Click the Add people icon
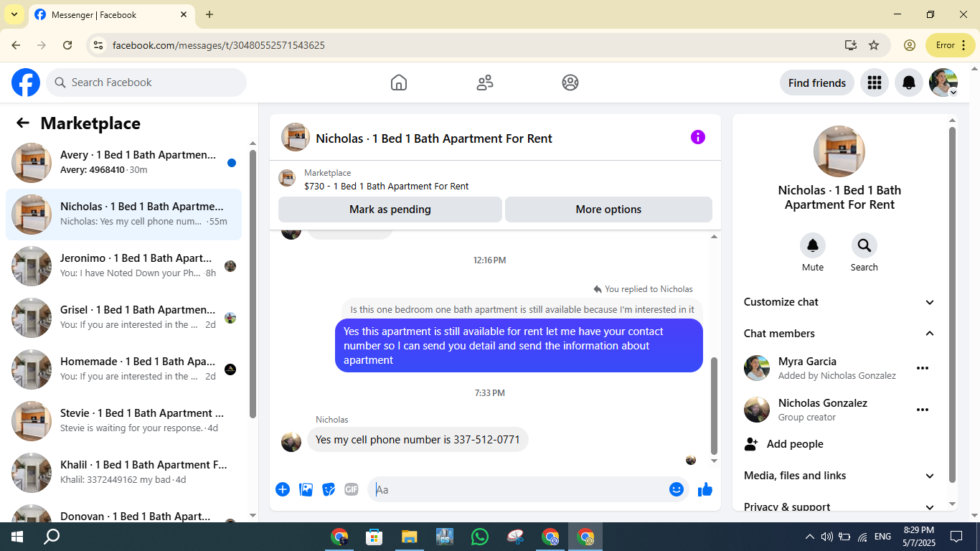Viewport: 980px width, 551px height. 751,444
